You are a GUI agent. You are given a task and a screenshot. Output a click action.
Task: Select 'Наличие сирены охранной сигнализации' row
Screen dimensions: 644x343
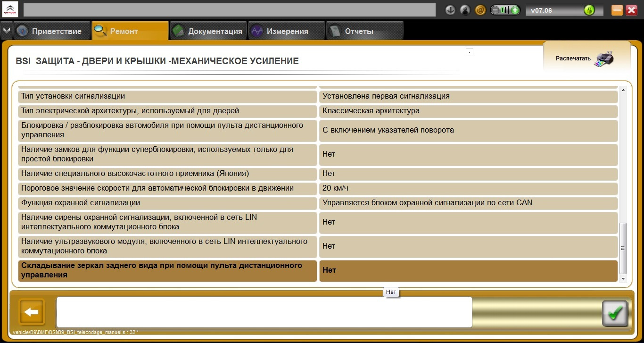pyautogui.click(x=167, y=222)
